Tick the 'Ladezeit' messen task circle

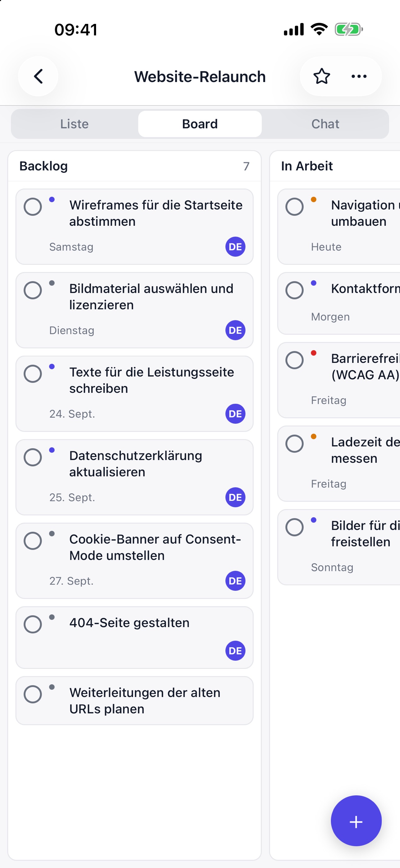pyautogui.click(x=294, y=444)
